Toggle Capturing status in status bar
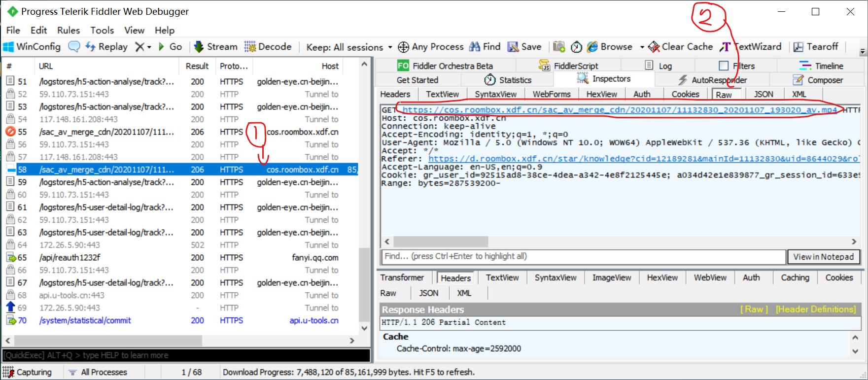The height and width of the screenshot is (380, 868). click(28, 372)
